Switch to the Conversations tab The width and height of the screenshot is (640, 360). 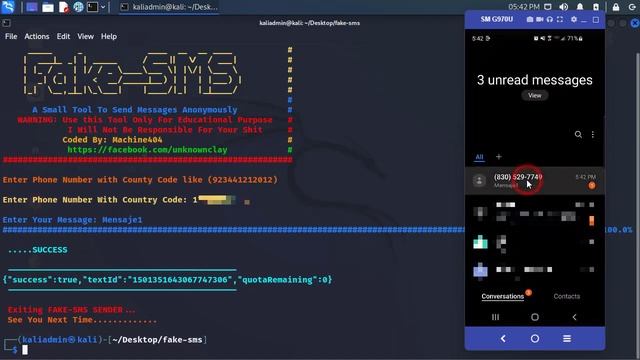(x=502, y=296)
